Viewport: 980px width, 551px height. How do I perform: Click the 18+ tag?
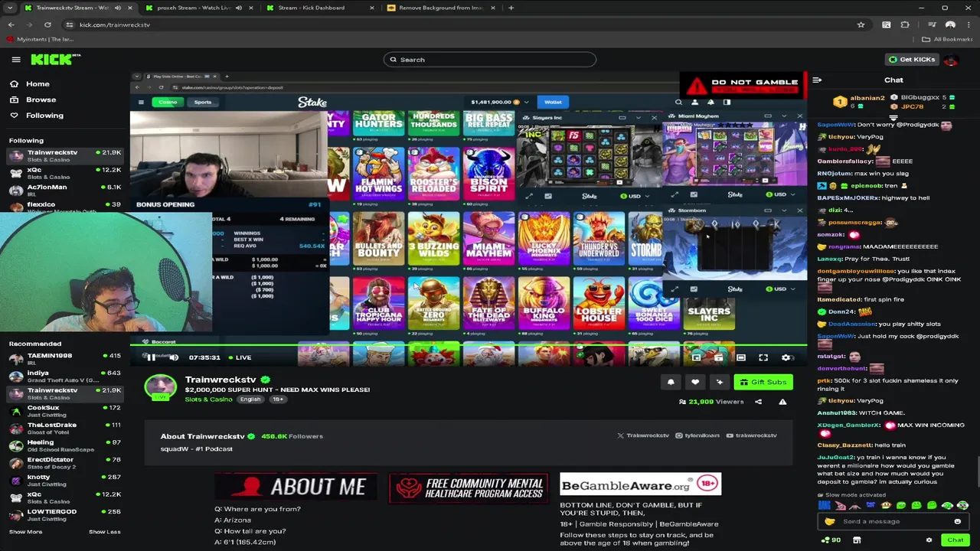[x=278, y=399]
